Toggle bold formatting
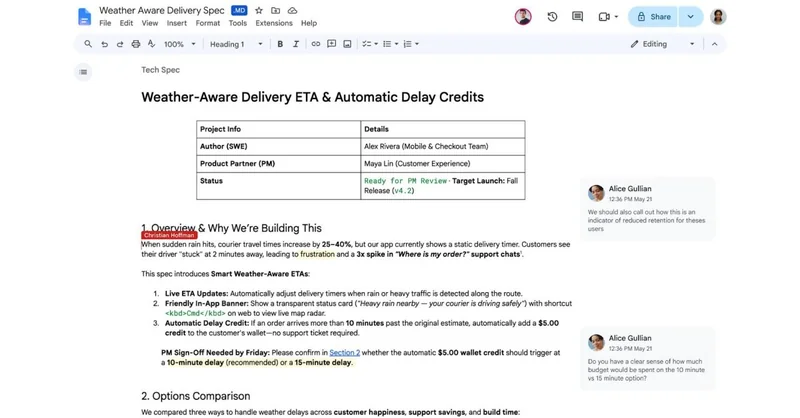This screenshot has width=800, height=418. pyautogui.click(x=280, y=44)
